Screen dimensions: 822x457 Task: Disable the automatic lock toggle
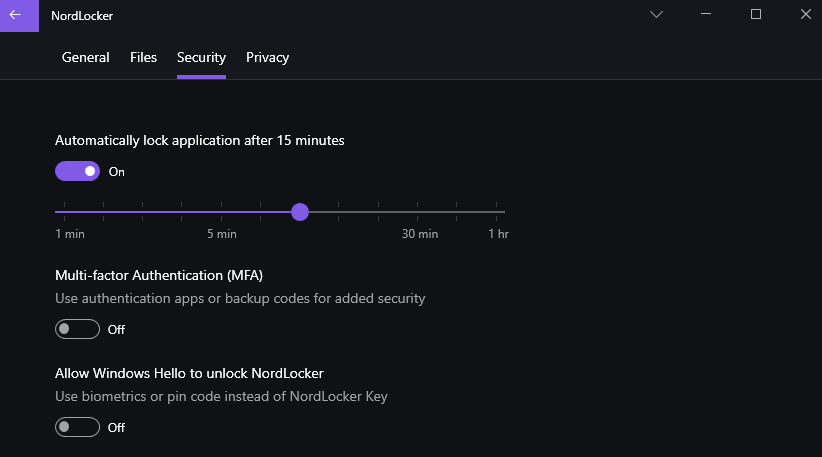(77, 171)
